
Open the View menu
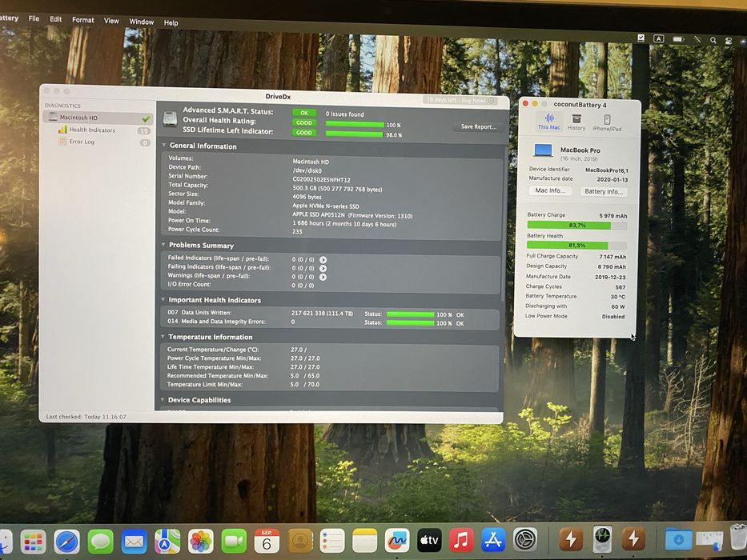[111, 21]
